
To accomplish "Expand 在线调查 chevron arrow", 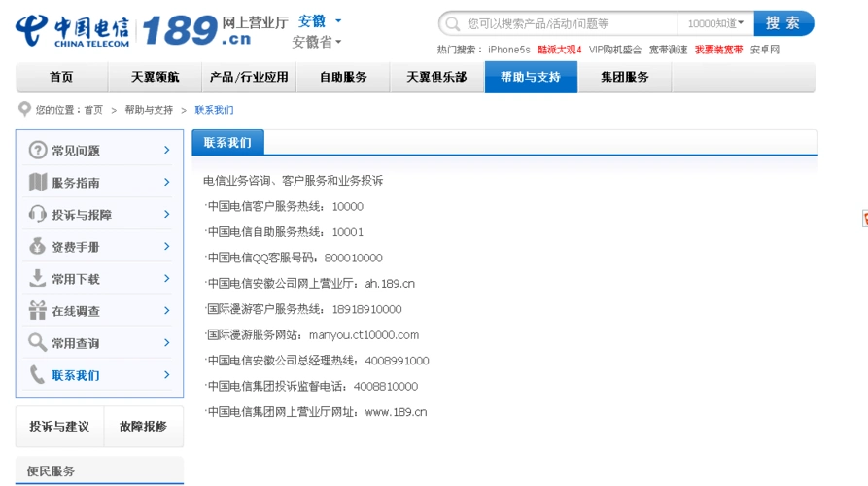I will 166,310.
